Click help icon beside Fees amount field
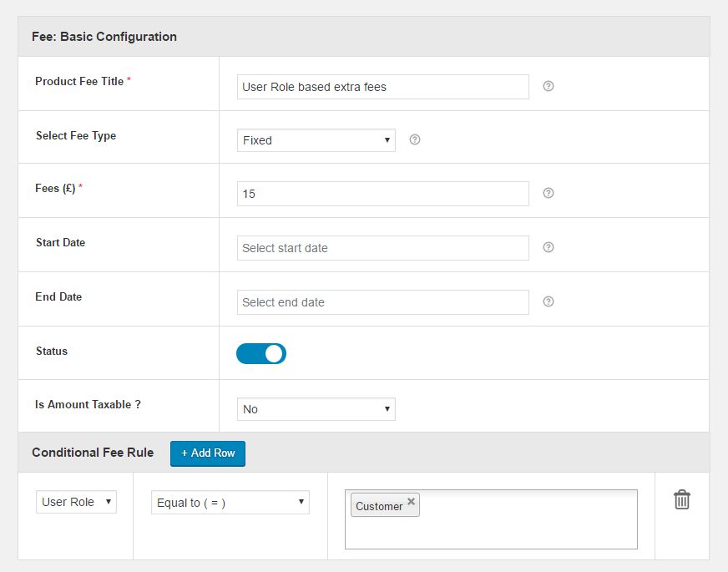 [x=549, y=193]
